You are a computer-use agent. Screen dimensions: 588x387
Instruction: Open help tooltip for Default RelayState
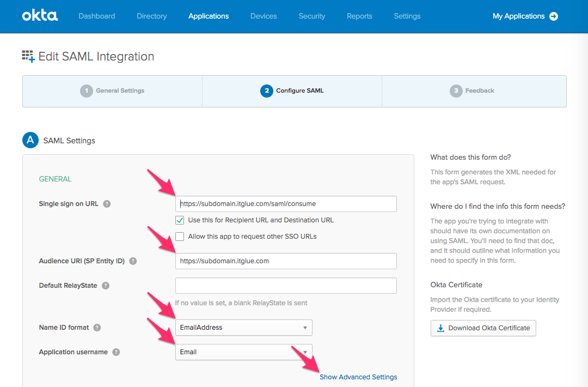pyautogui.click(x=106, y=285)
